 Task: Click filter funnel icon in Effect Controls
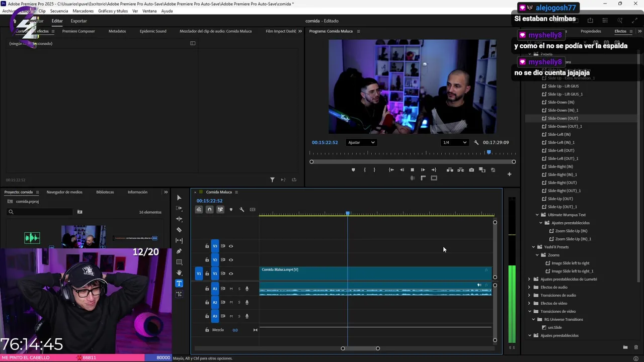(272, 180)
